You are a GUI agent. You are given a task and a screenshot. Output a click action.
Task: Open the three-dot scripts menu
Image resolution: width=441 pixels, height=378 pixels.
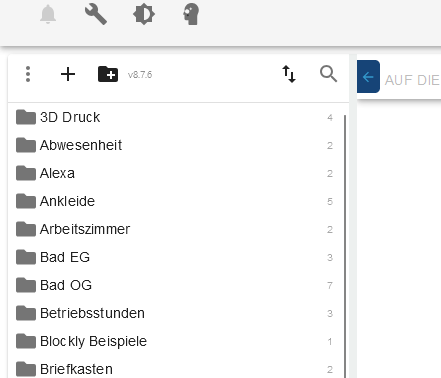point(28,74)
